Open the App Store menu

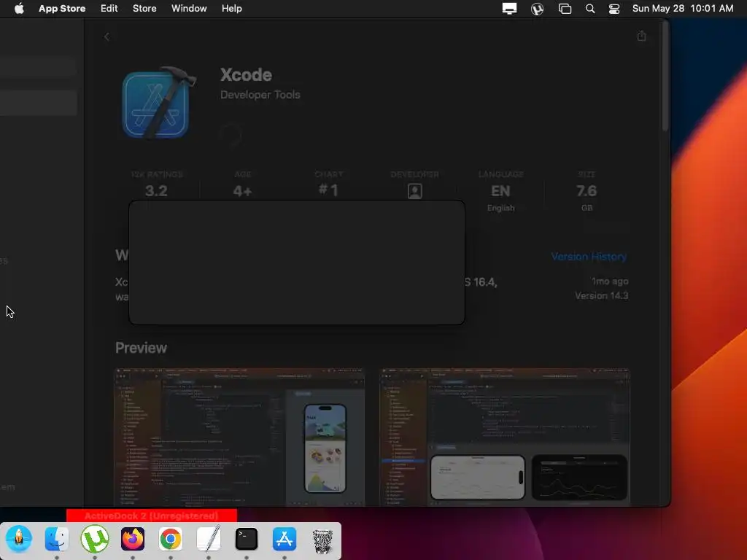[62, 8]
